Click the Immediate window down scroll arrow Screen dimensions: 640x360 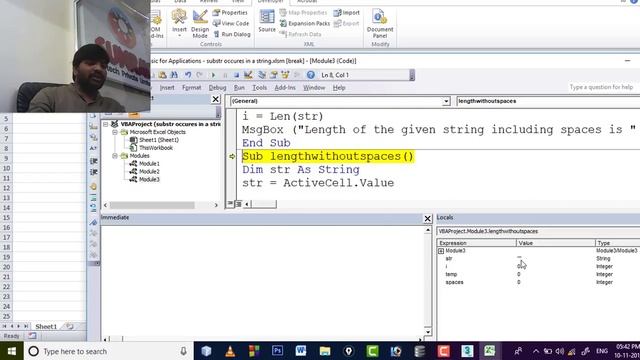coord(428,331)
